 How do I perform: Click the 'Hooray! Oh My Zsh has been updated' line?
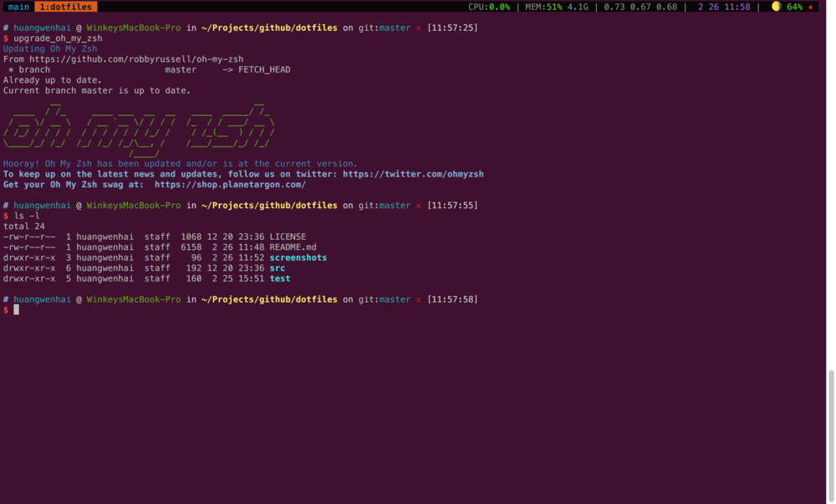point(181,164)
